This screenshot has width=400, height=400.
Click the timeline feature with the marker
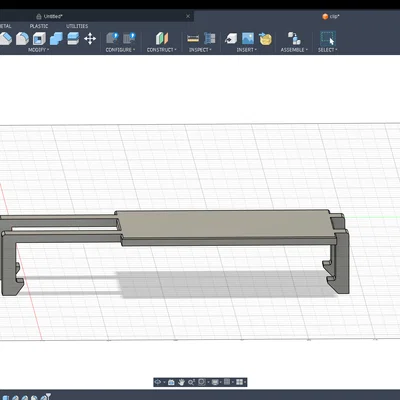pos(43,397)
